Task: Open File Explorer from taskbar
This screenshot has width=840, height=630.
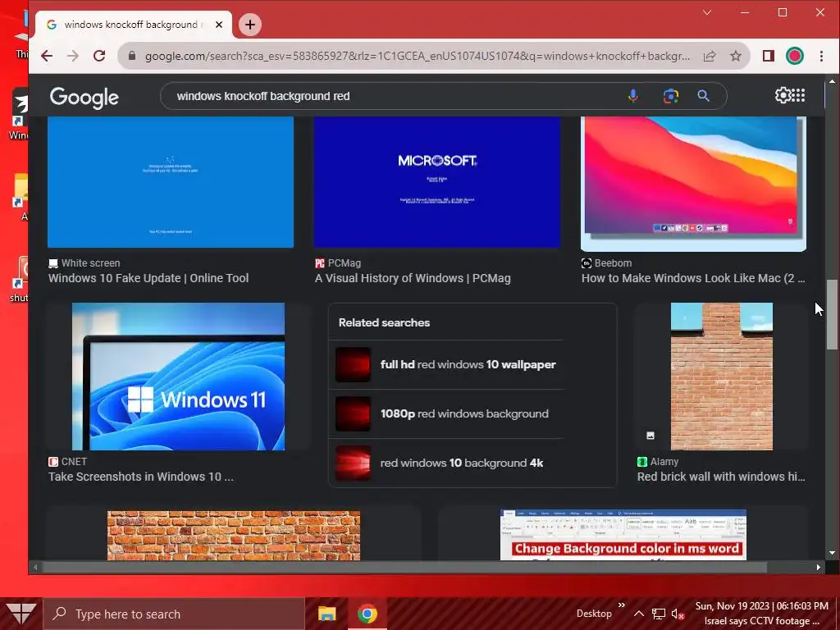Action: (x=326, y=614)
